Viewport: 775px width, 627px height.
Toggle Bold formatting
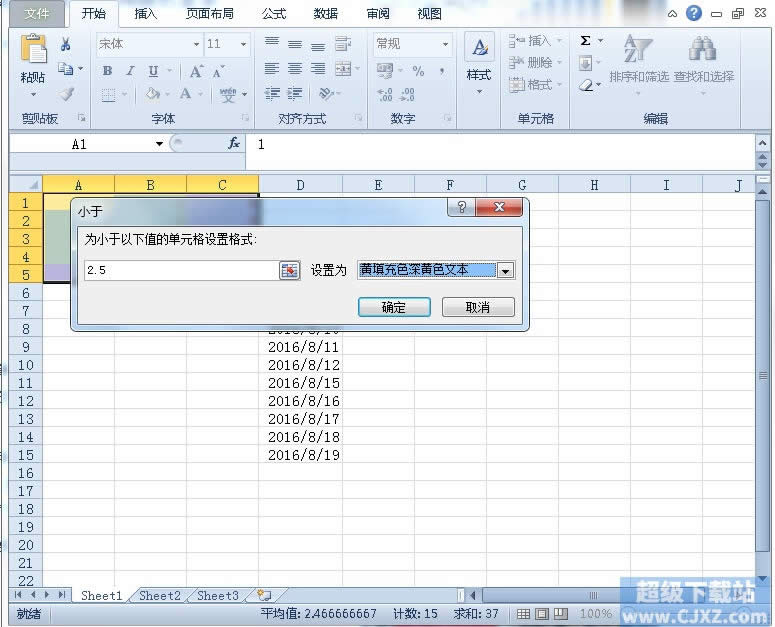(107, 71)
